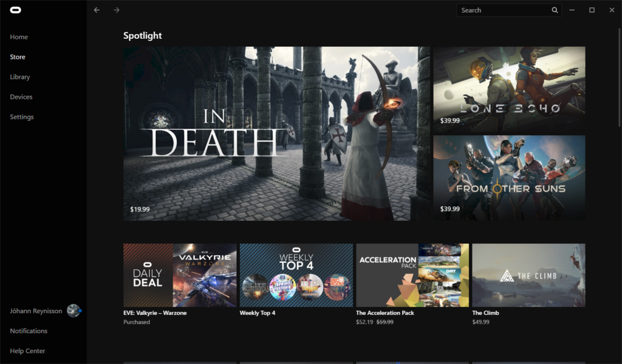
Task: Go back with the left arrow
Action: point(97,10)
